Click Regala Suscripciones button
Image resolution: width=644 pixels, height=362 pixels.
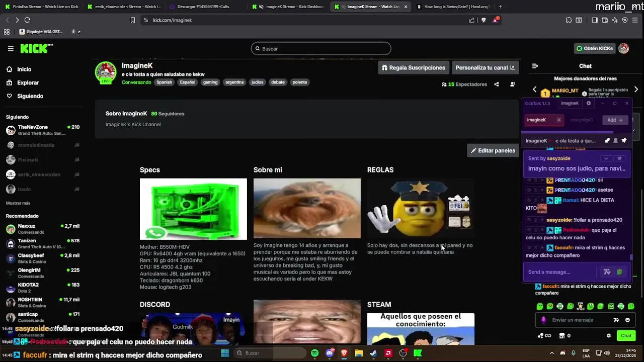click(413, 67)
